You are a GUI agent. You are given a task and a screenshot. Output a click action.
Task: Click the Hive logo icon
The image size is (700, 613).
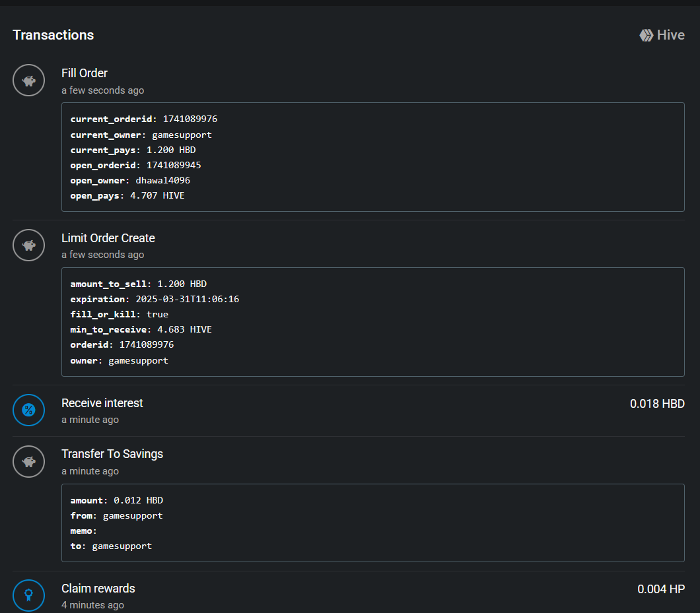pyautogui.click(x=646, y=35)
